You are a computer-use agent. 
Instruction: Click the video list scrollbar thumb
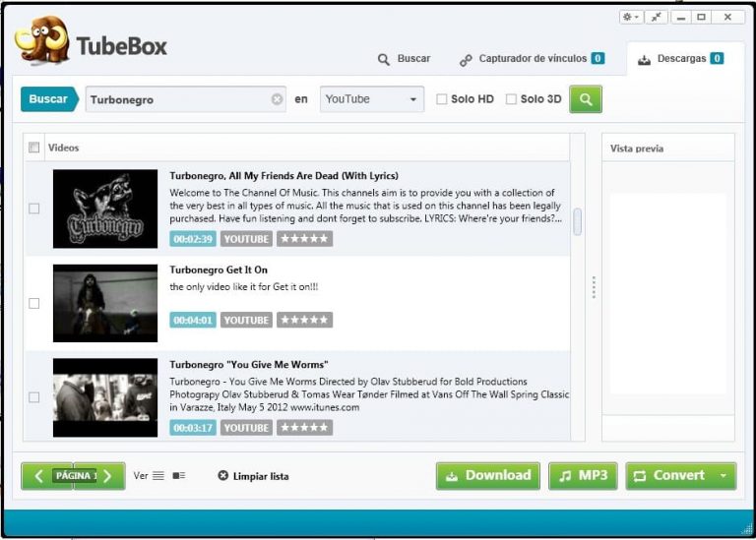click(577, 222)
